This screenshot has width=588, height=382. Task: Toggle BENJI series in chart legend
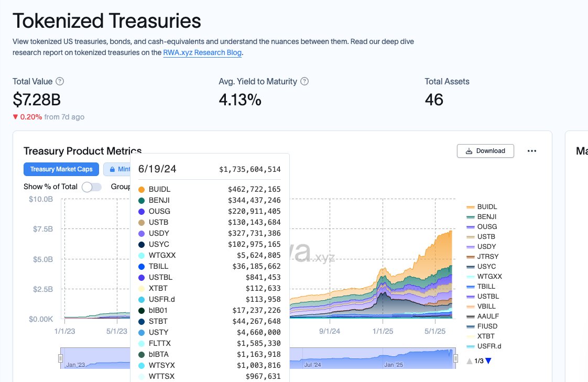pyautogui.click(x=482, y=217)
